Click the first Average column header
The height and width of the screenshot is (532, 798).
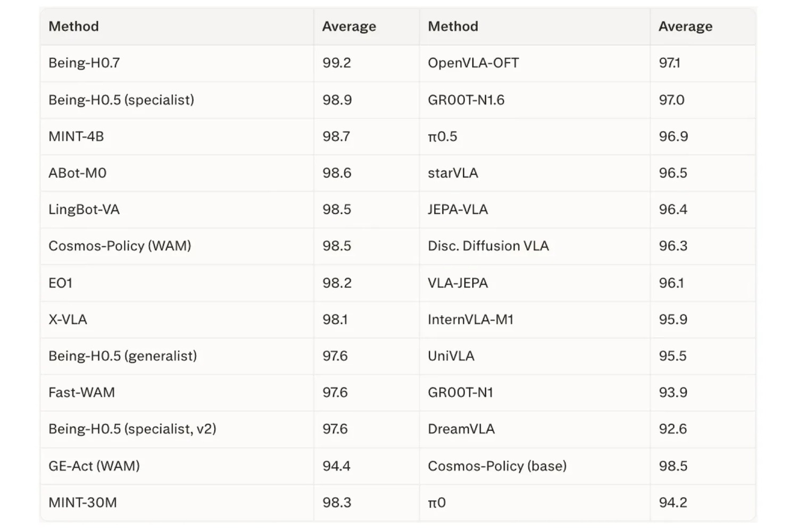click(349, 27)
